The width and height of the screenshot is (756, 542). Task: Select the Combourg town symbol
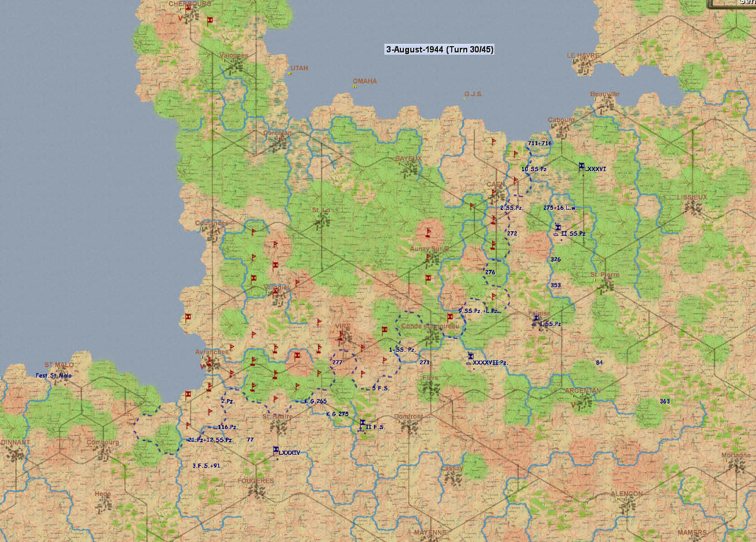[104, 453]
